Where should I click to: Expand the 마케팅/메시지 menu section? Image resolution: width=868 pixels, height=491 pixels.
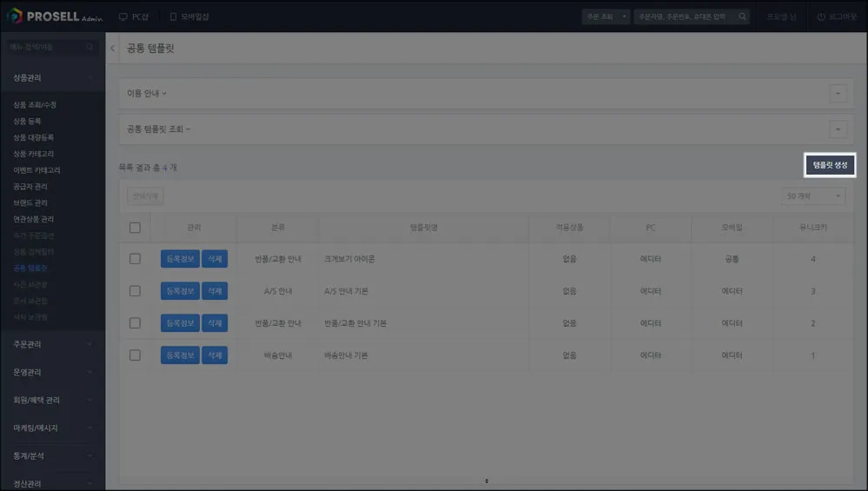tap(53, 428)
